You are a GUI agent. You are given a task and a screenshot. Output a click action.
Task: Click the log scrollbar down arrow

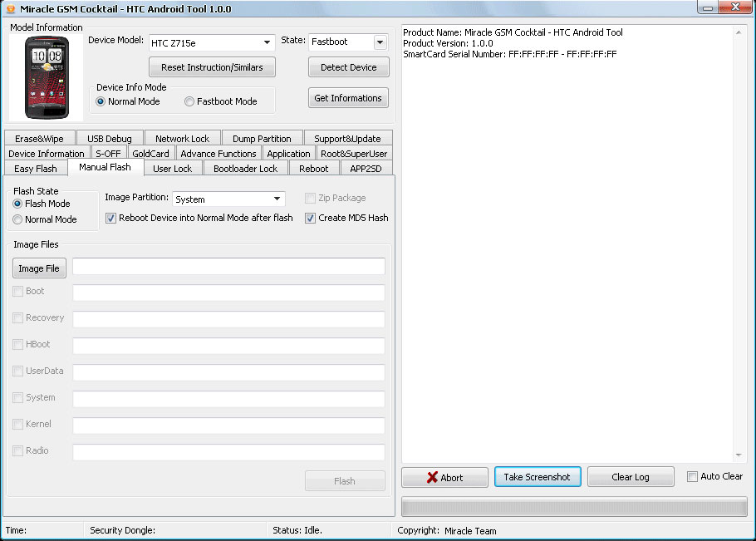[739, 455]
